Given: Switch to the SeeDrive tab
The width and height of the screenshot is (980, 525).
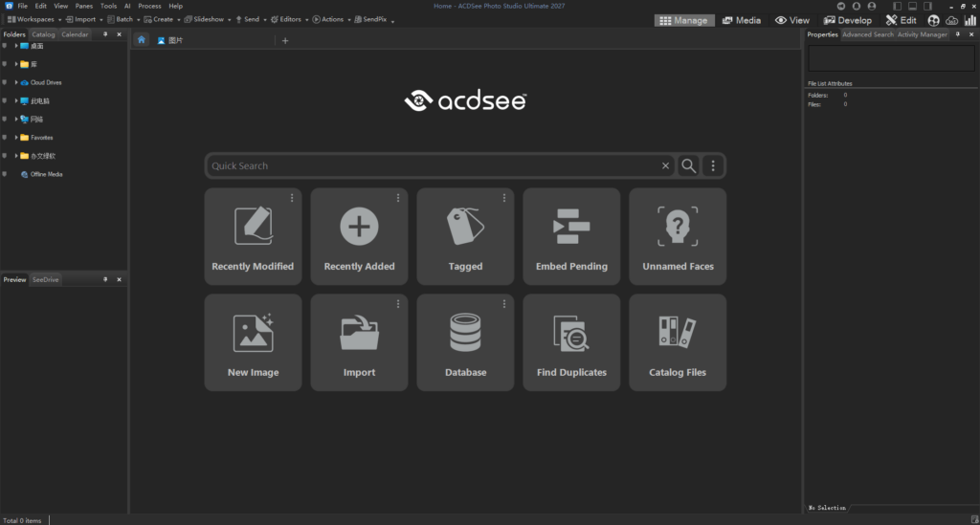Looking at the screenshot, I should pos(45,279).
